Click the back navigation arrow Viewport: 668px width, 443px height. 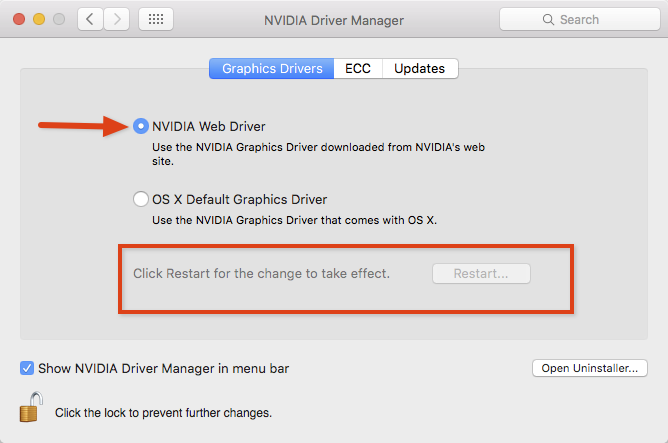tap(90, 19)
